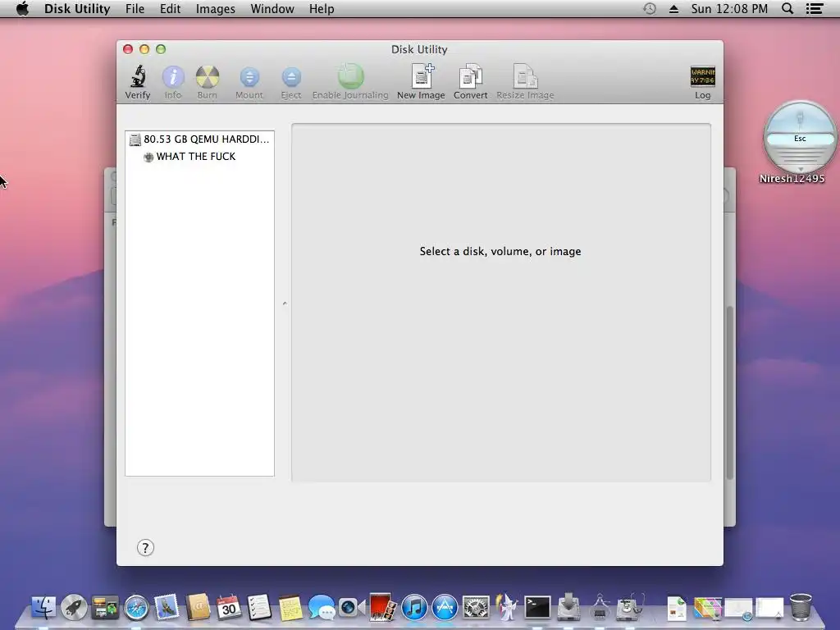Click scrollbar of the window behind Disk Utility
The image size is (840, 630).
coord(729,394)
